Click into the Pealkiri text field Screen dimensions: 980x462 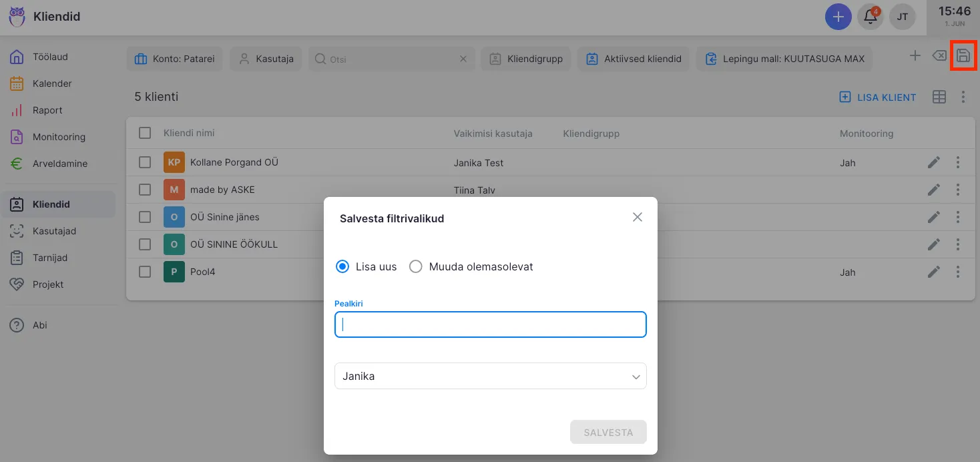(x=490, y=324)
